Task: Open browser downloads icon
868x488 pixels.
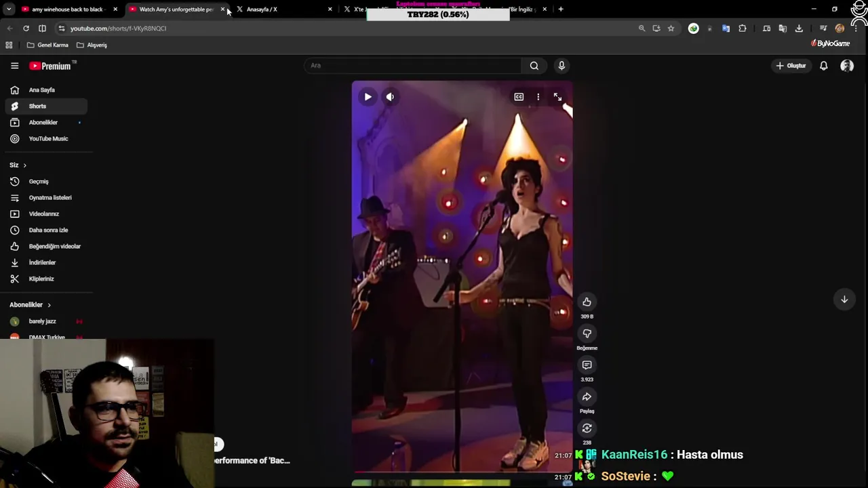Action: [799, 28]
